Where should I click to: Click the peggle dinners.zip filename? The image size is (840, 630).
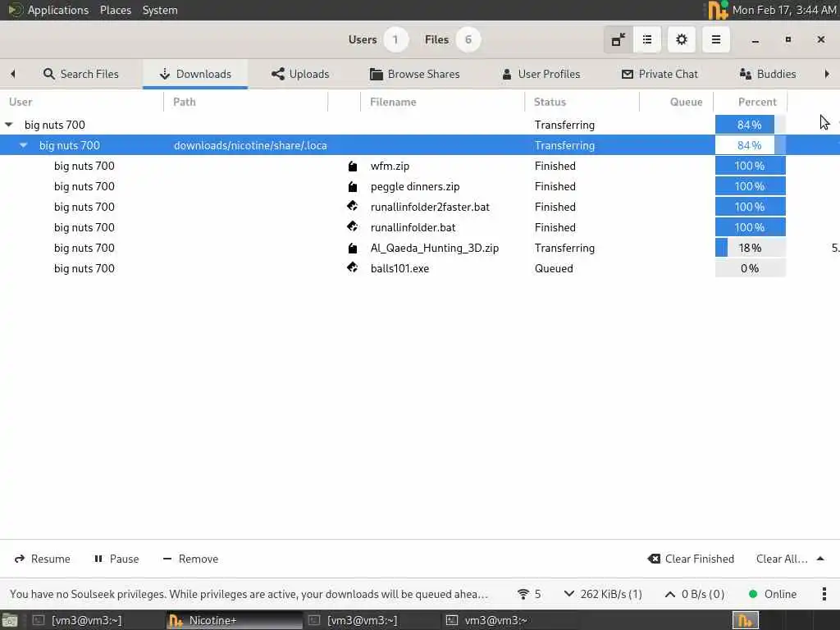pos(415,186)
